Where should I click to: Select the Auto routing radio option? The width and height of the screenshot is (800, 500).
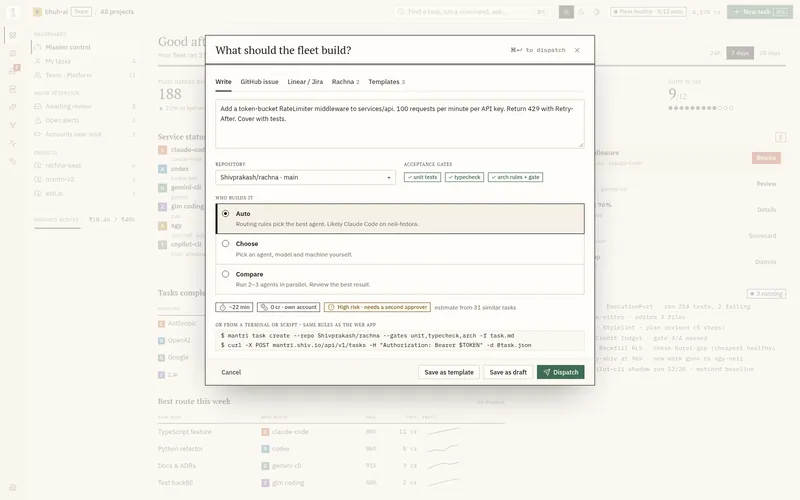226,214
